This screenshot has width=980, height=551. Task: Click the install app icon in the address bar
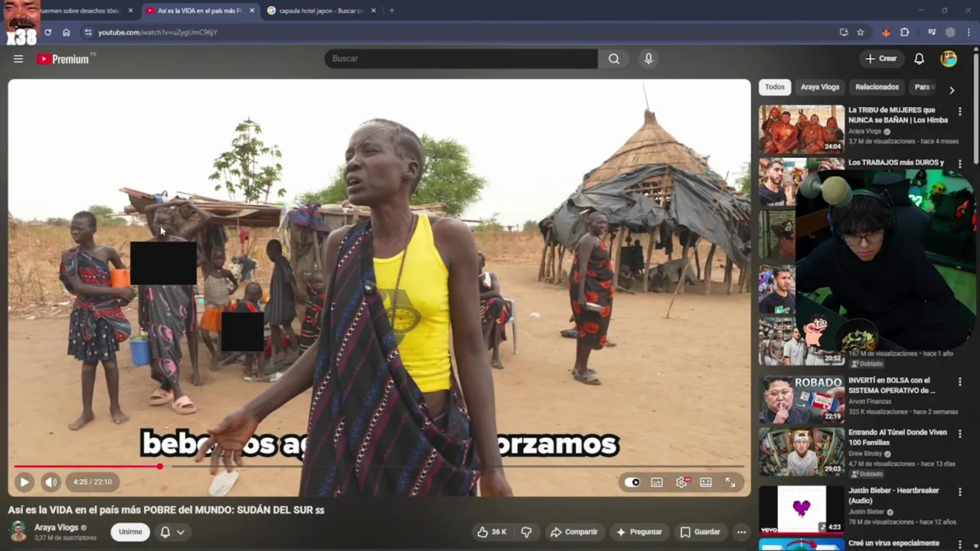(844, 32)
